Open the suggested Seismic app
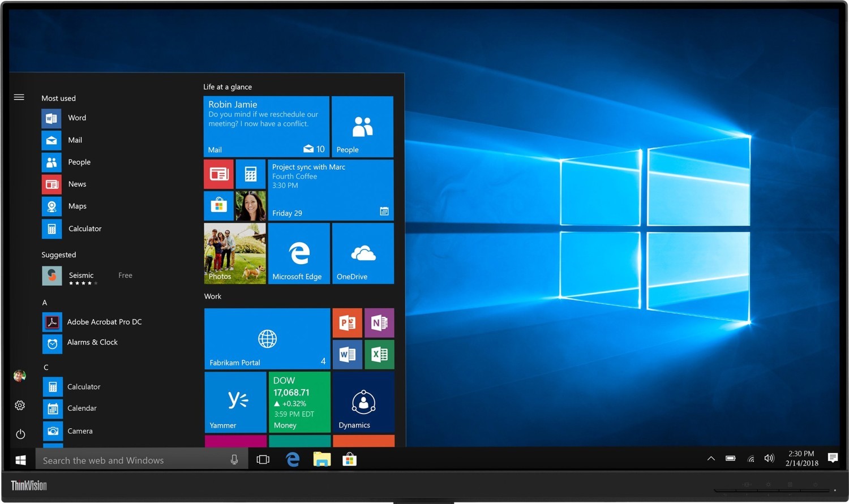Image resolution: width=849 pixels, height=504 pixels. 81,276
